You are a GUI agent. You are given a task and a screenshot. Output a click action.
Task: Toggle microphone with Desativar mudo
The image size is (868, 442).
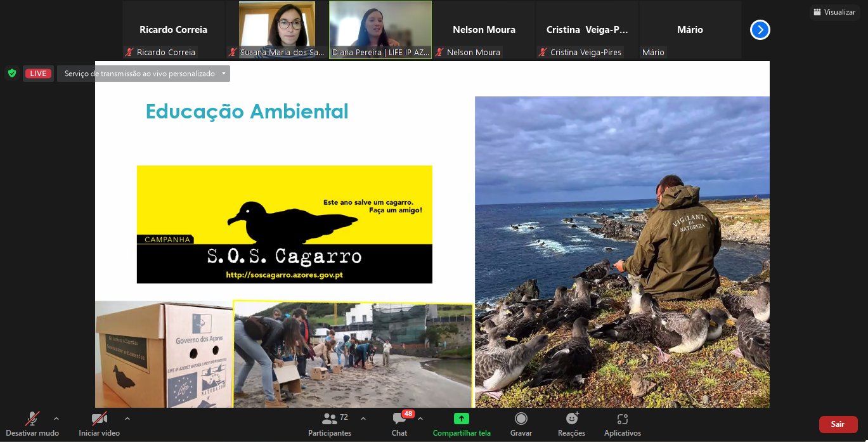click(x=32, y=419)
